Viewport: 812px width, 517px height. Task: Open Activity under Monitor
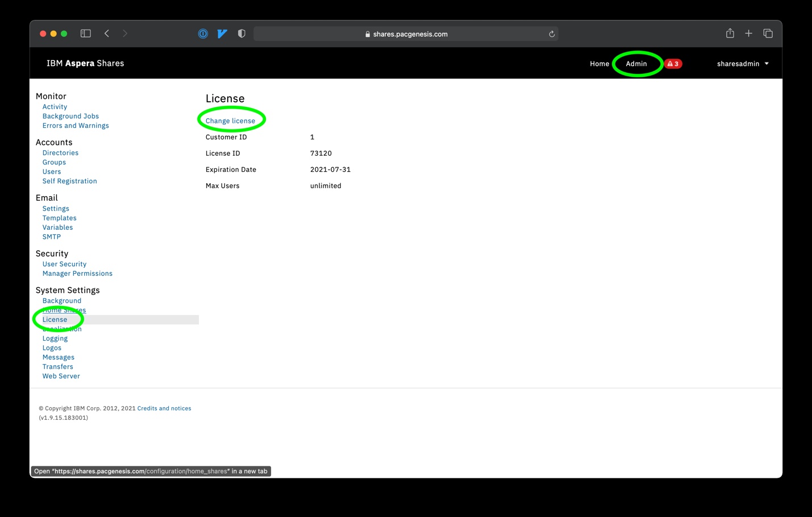click(x=55, y=107)
